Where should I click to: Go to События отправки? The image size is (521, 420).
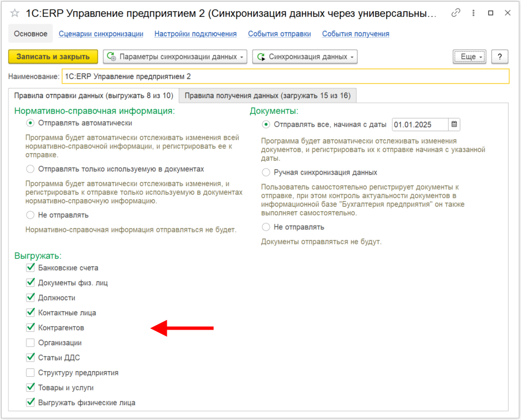(x=280, y=34)
